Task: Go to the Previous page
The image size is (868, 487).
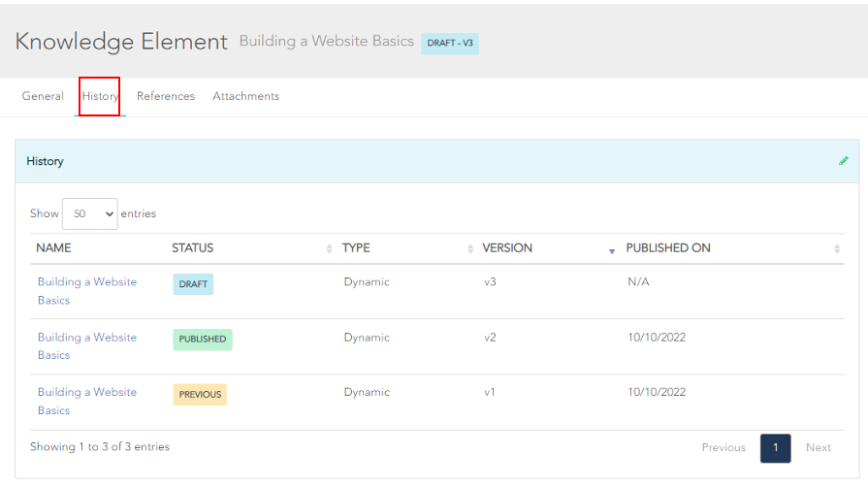Action: 723,447
